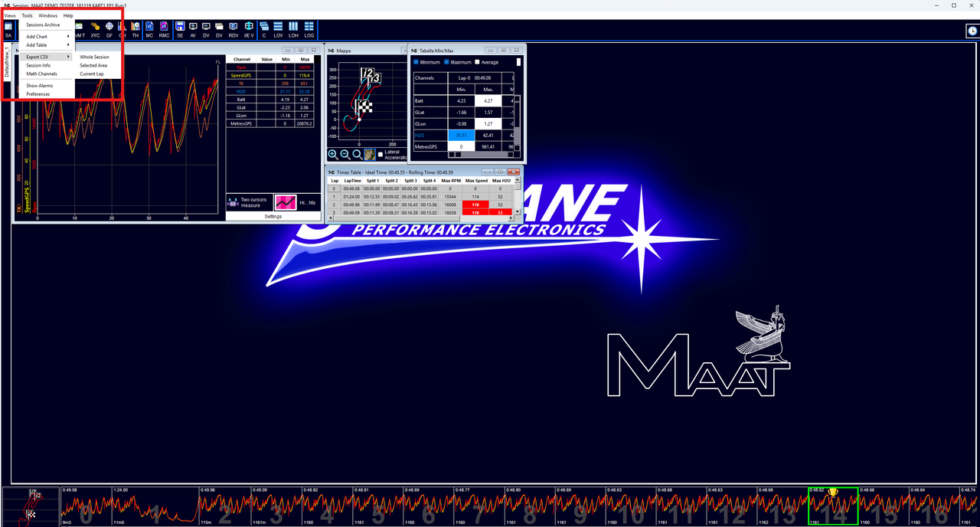The image size is (980, 527).
Task: Select the GF toolbar icon
Action: [109, 30]
